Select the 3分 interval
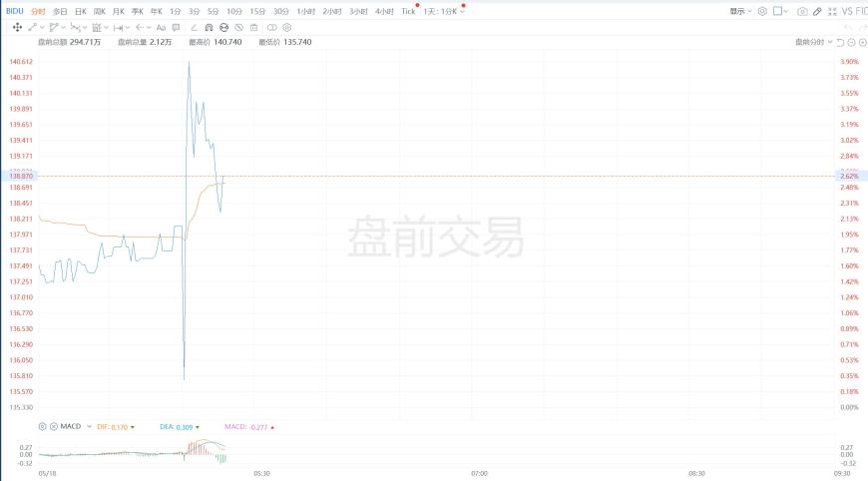 coord(194,11)
